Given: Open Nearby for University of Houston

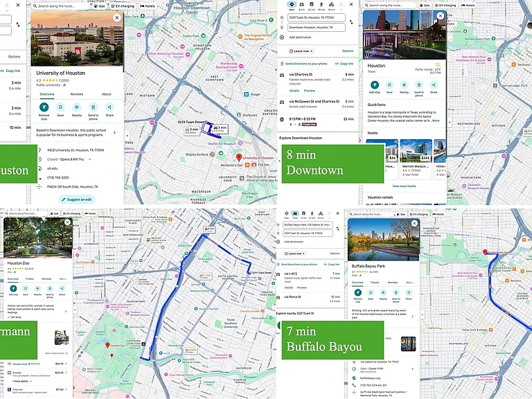Looking at the screenshot, I should 77,107.
